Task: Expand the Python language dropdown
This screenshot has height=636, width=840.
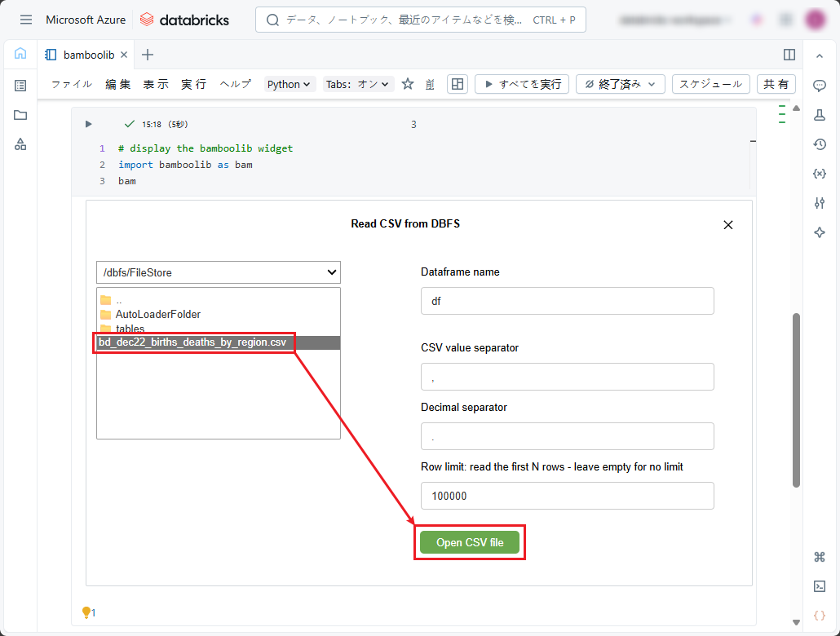Action: (x=290, y=84)
